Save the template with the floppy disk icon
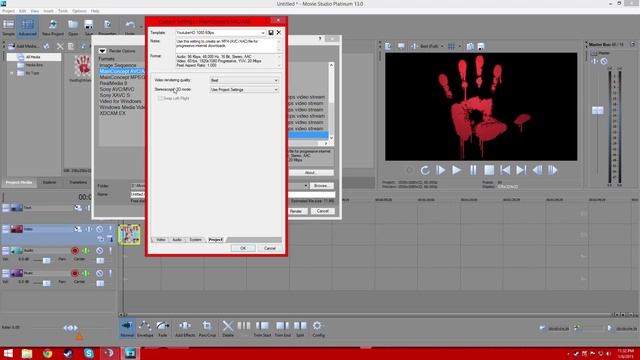The width and height of the screenshot is (640, 360). [271, 32]
